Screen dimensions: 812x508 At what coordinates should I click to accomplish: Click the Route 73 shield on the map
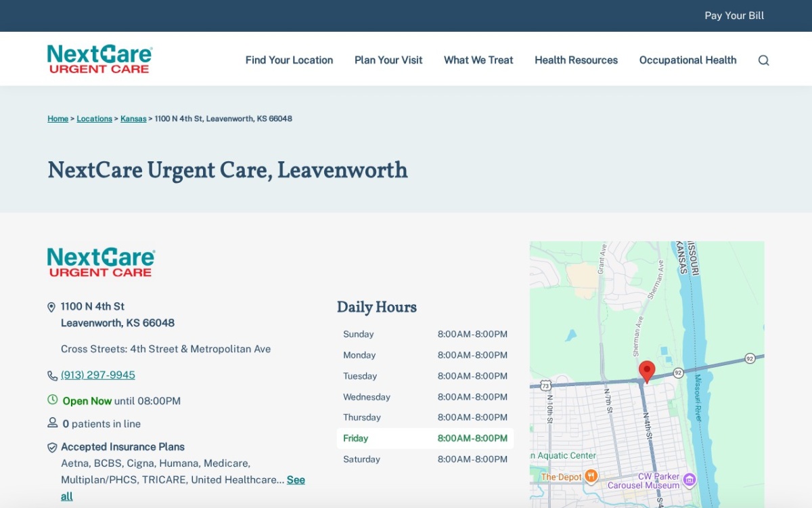[x=545, y=385]
